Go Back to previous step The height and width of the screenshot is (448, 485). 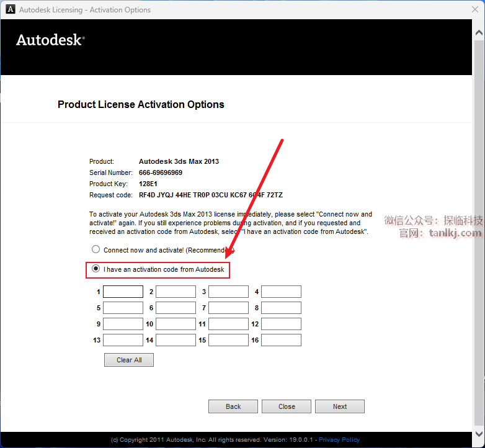(x=233, y=406)
